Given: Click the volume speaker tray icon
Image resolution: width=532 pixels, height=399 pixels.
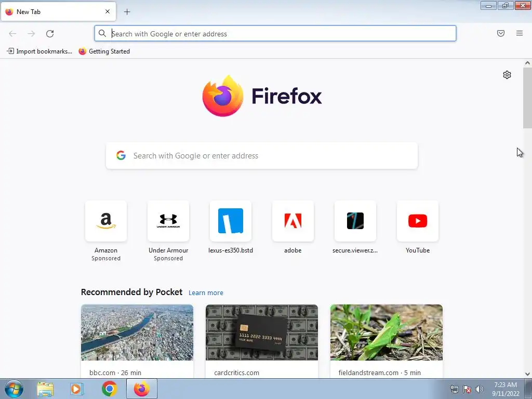Looking at the screenshot, I should (x=480, y=389).
